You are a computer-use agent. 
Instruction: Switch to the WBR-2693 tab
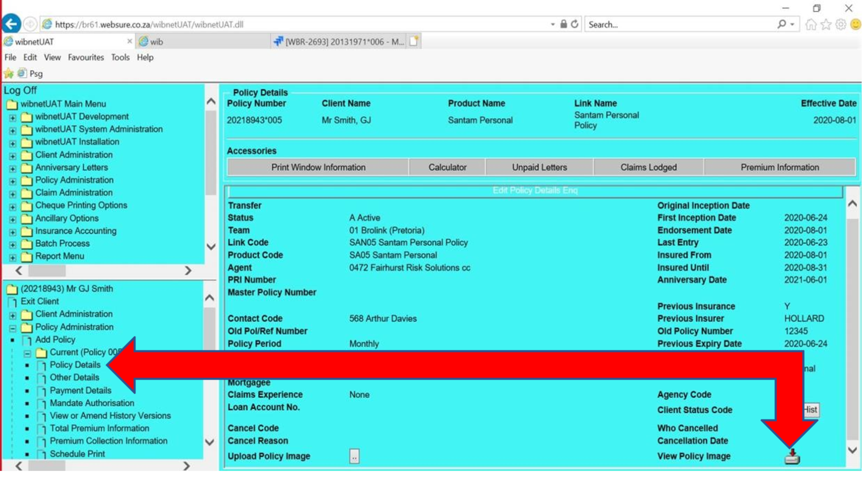[339, 42]
